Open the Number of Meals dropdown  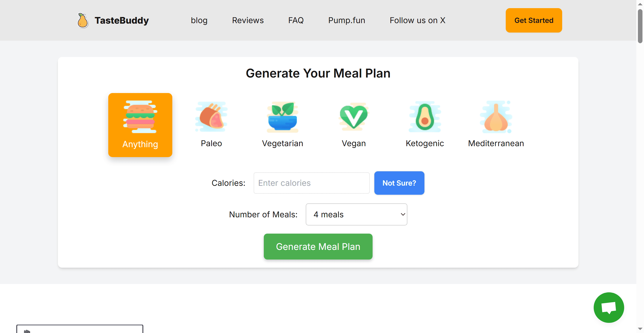pyautogui.click(x=356, y=214)
